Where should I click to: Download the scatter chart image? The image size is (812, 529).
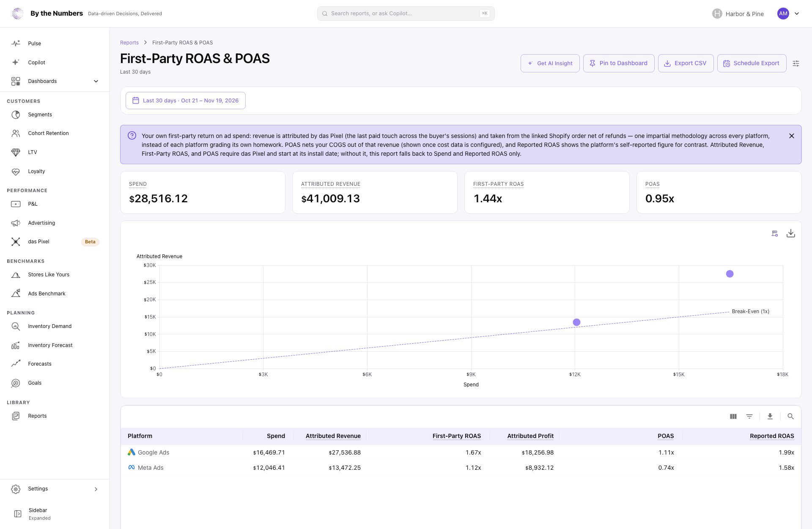pos(791,234)
